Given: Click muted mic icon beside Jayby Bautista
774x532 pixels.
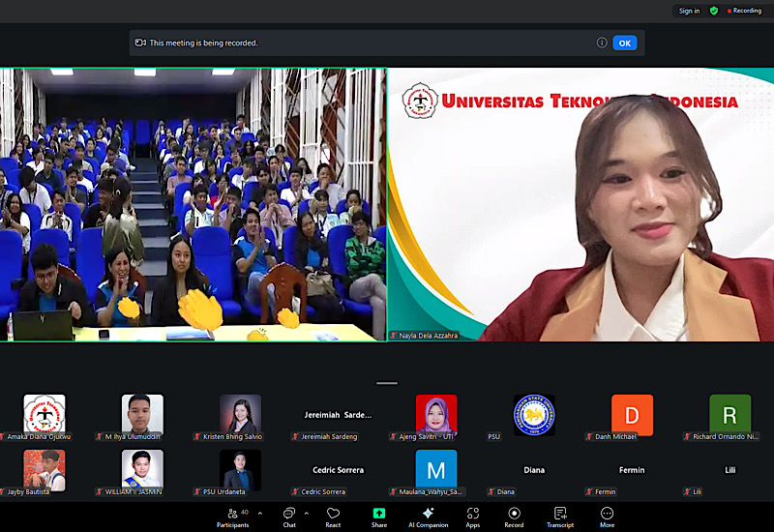Looking at the screenshot, I should coord(3,492).
